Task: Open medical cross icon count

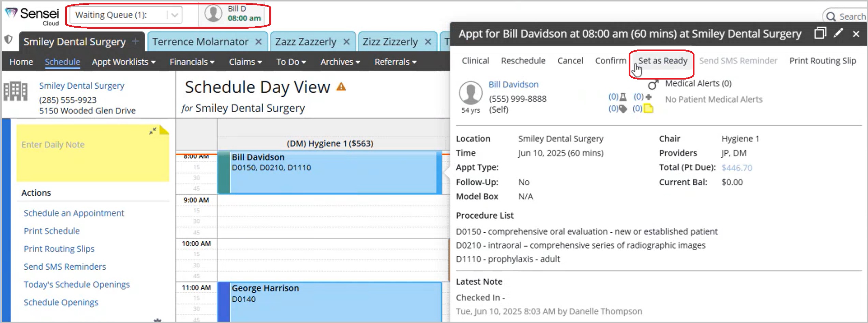Action: coord(643,97)
